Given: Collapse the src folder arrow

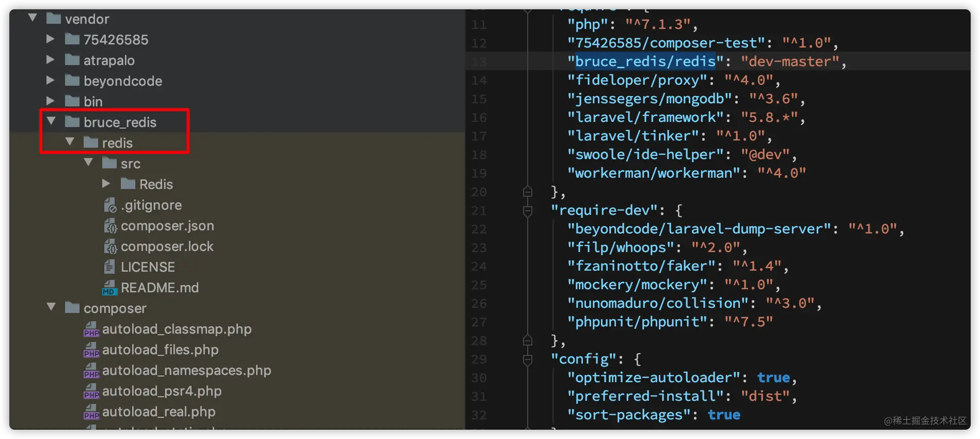Looking at the screenshot, I should pos(88,163).
